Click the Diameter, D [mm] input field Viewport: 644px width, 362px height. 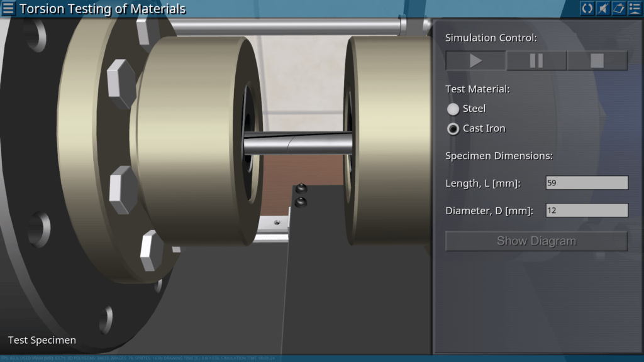click(x=586, y=211)
